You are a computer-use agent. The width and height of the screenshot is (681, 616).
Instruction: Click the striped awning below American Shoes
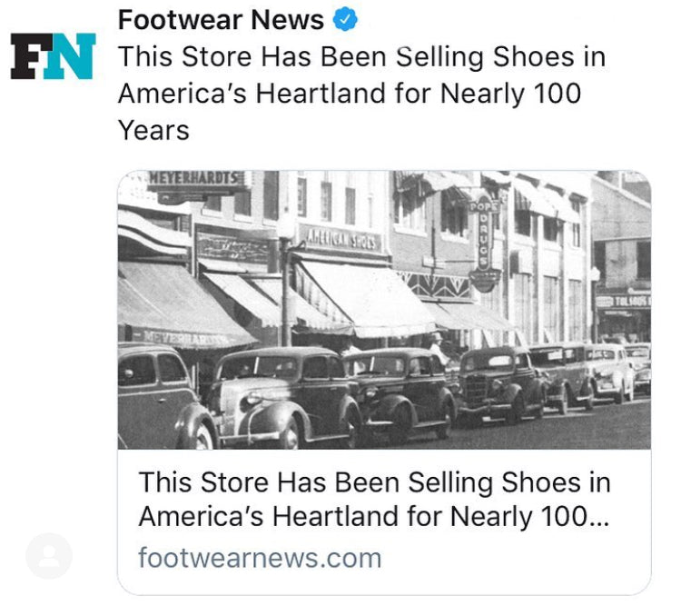coord(363,295)
